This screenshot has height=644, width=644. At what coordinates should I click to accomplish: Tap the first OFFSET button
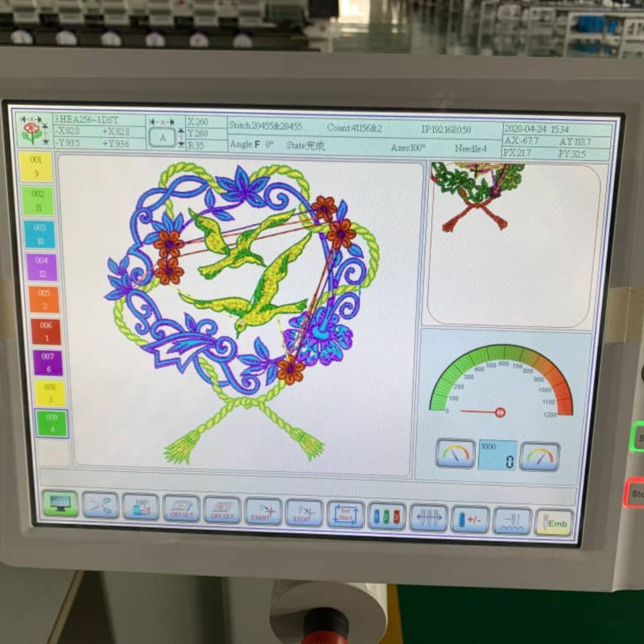(x=181, y=509)
